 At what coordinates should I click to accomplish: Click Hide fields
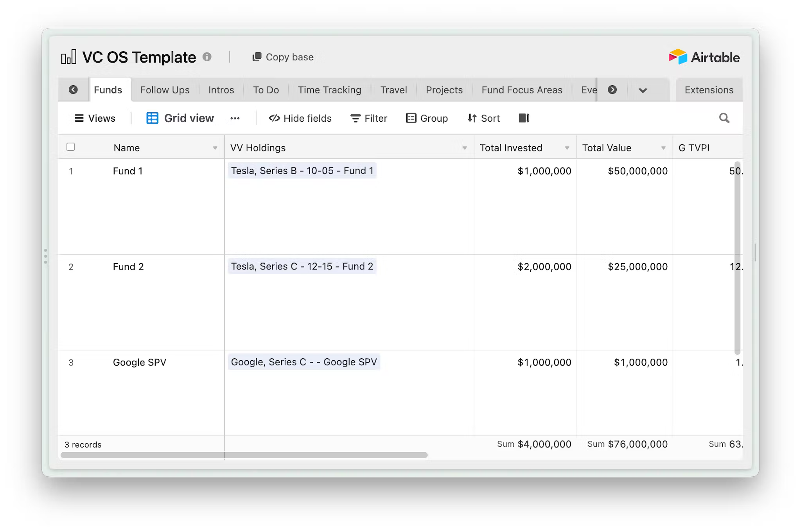300,118
